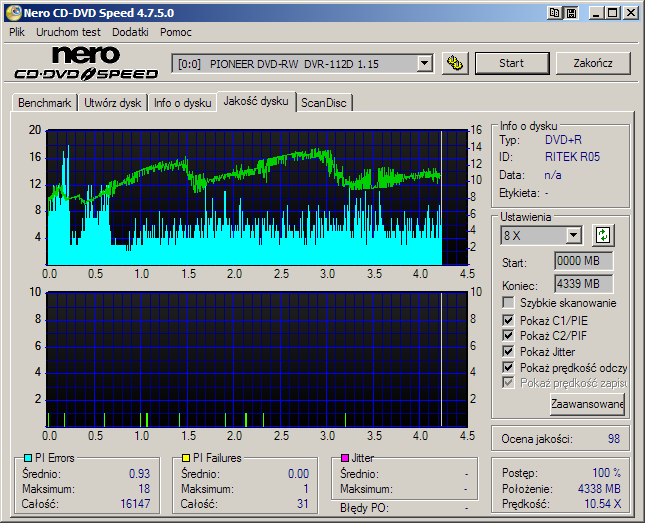Viewport: 645px width, 523px height.
Task: Click the Prędkość value 10.54 X
Action: (x=603, y=504)
